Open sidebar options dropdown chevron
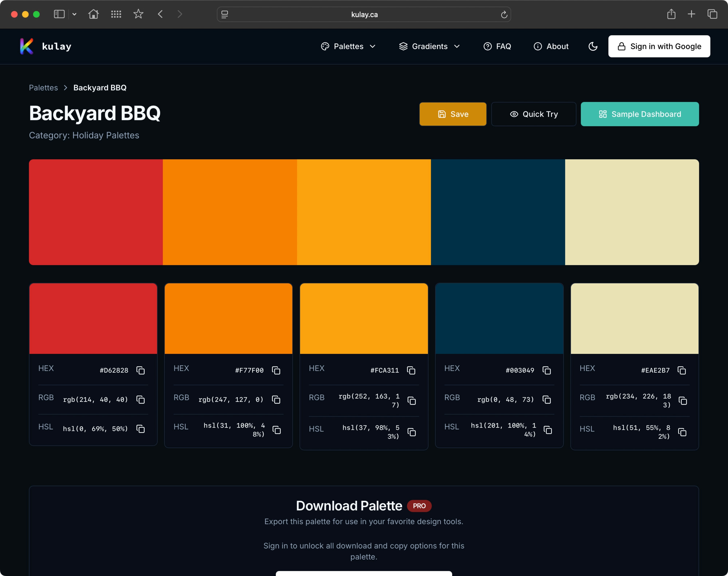This screenshot has width=728, height=576. (74, 14)
